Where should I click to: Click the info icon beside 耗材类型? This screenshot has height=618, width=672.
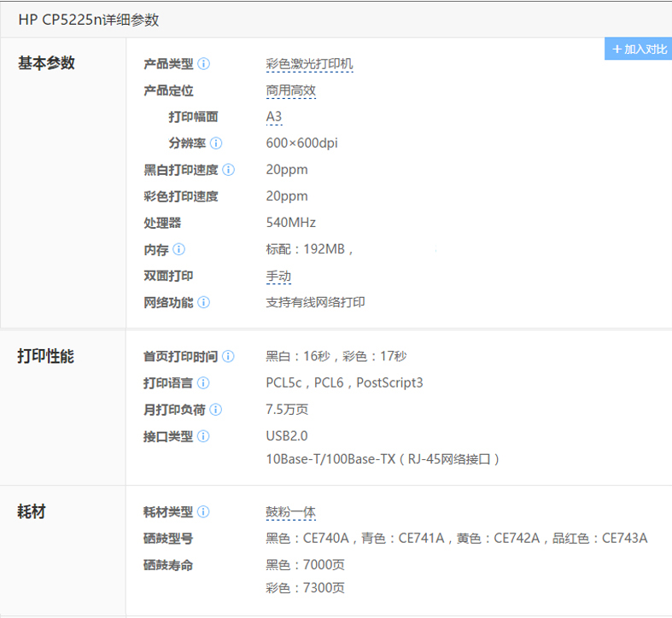pos(203,511)
